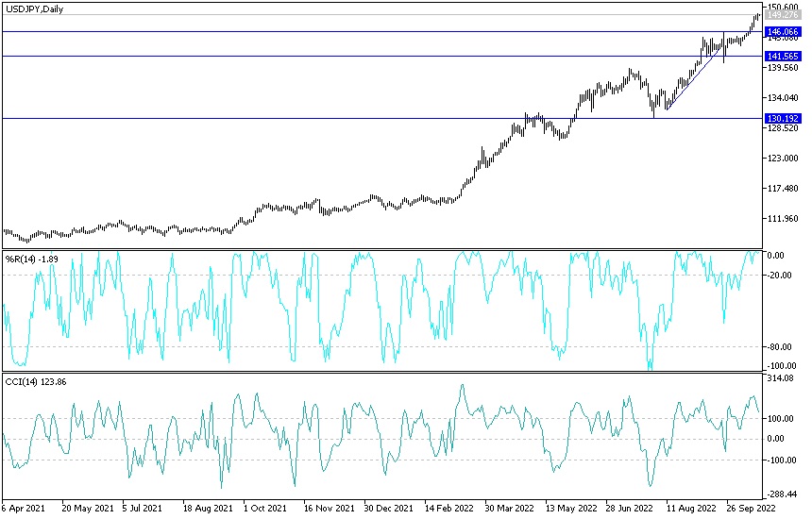Click the 134.040 price axis value
Image resolution: width=812 pixels, height=519 pixels.
click(x=783, y=98)
